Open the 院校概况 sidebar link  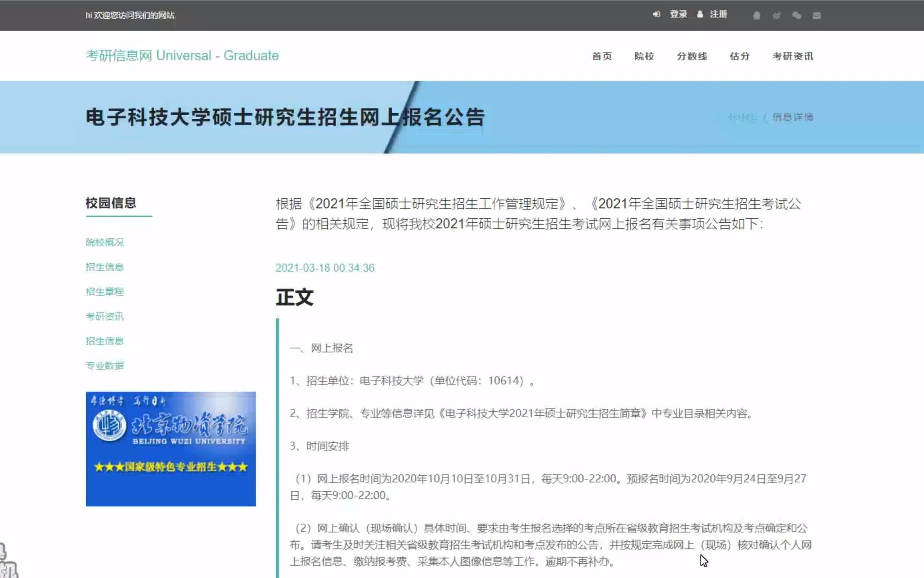point(105,243)
